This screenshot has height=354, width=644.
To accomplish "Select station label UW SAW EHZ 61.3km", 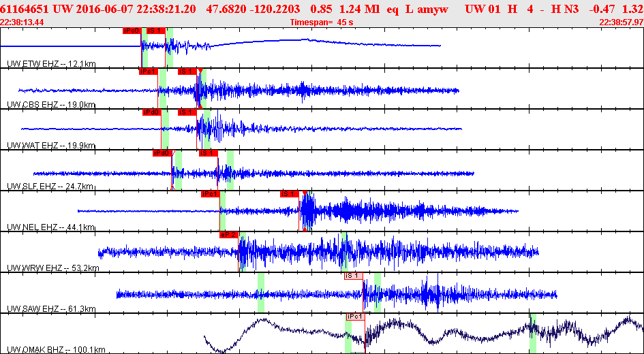I will coord(51,309).
